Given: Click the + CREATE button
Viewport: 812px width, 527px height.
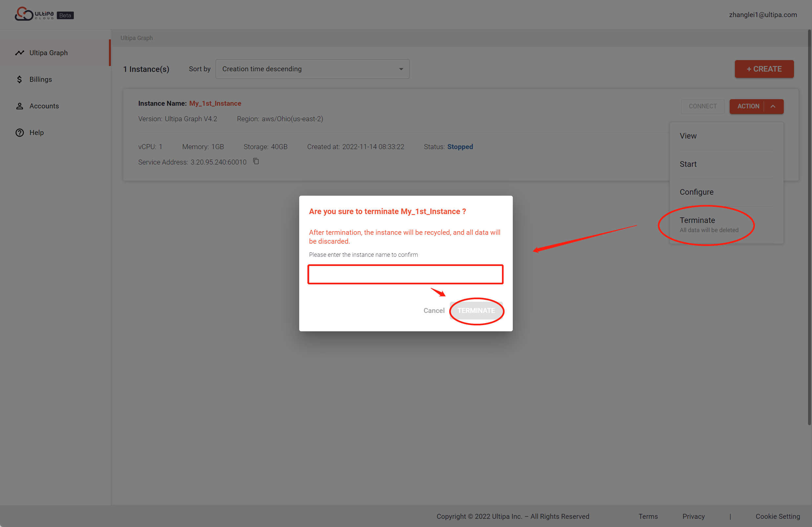Looking at the screenshot, I should click(764, 69).
